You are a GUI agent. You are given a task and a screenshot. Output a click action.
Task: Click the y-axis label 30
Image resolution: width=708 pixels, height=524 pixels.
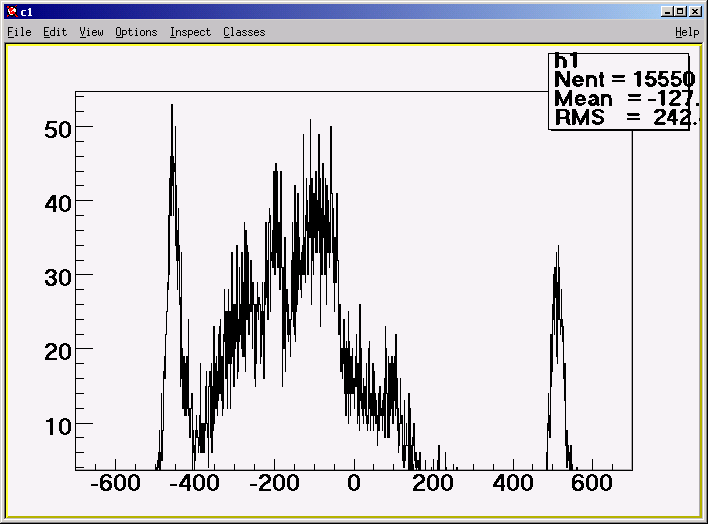click(x=58, y=278)
